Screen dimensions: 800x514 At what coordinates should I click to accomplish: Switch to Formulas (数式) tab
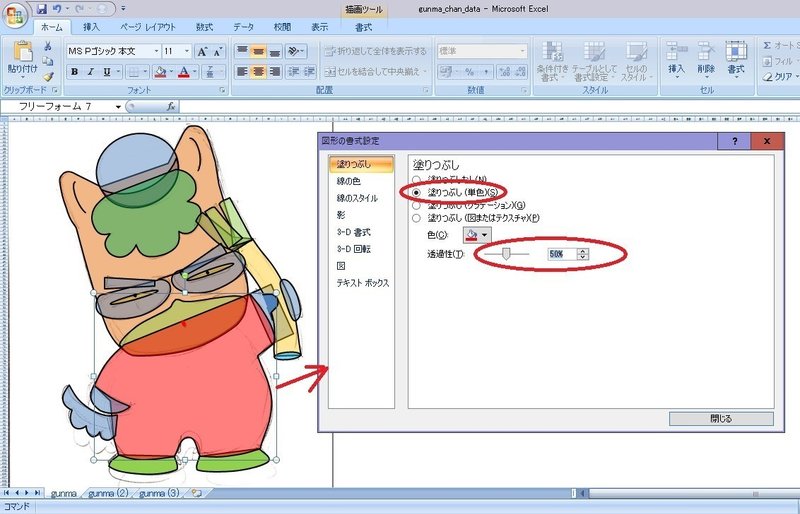pos(205,27)
